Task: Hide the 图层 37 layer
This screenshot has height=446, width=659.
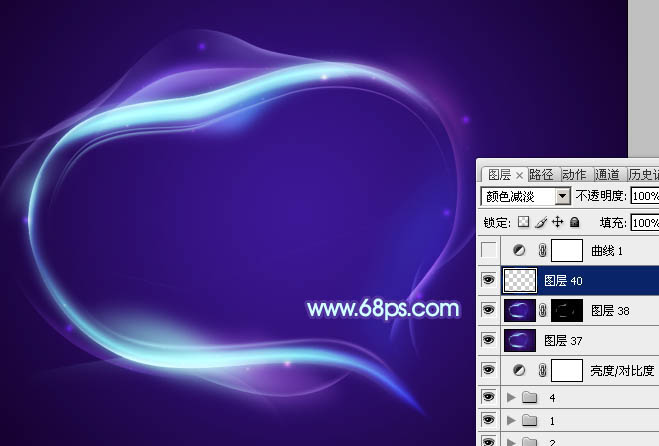Action: coord(488,340)
